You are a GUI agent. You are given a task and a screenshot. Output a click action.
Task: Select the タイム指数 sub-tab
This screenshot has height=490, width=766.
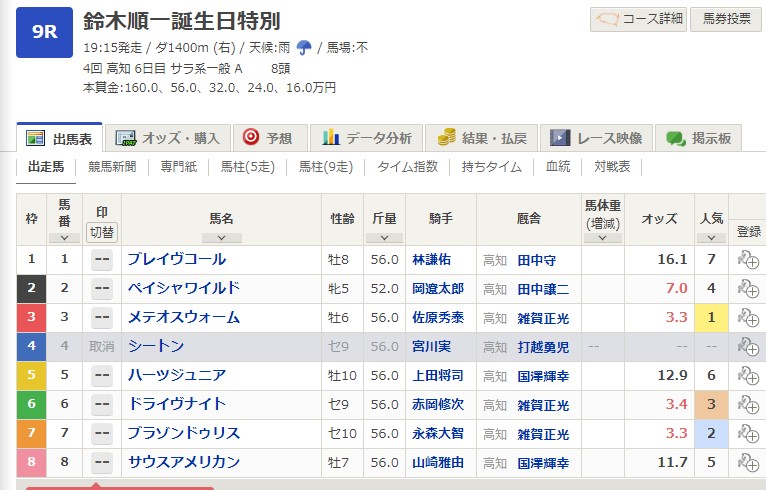coord(407,167)
